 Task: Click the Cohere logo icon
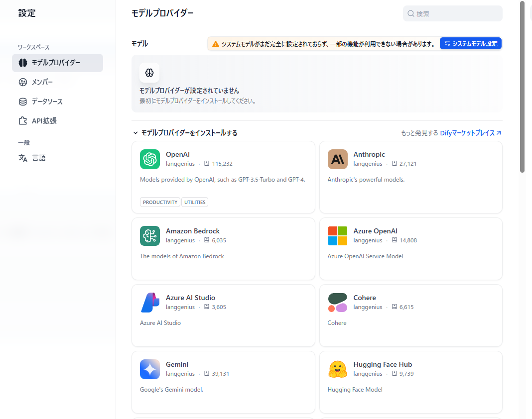tap(338, 303)
